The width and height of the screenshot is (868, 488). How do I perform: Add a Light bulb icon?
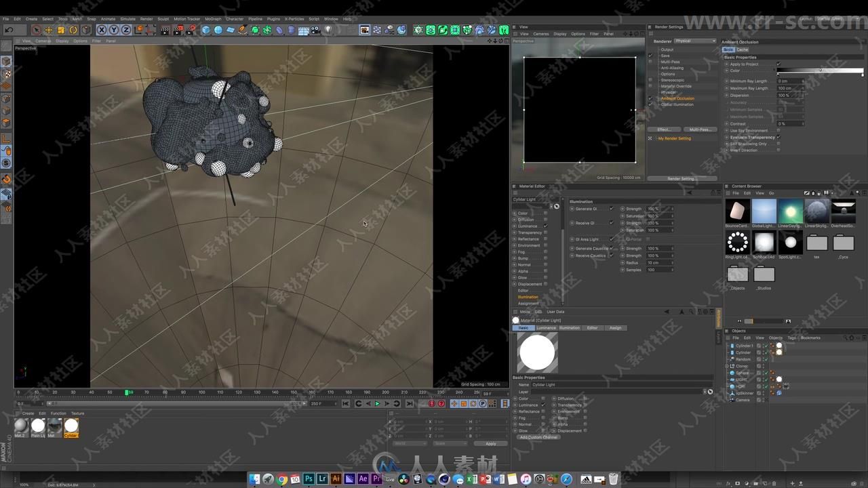click(329, 30)
